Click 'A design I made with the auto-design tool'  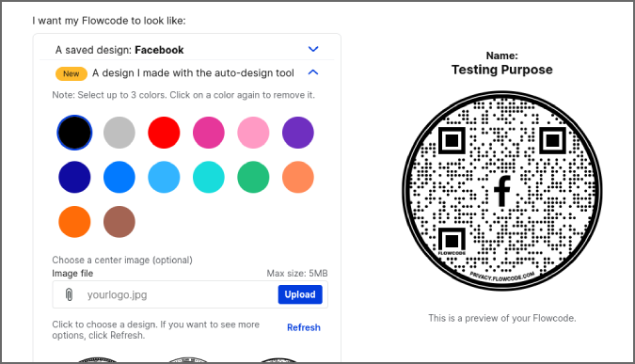(x=193, y=72)
